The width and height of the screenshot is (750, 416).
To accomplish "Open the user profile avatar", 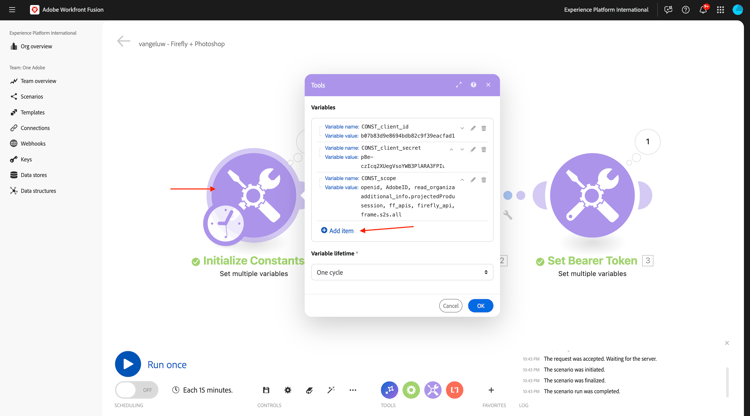I will (x=738, y=10).
